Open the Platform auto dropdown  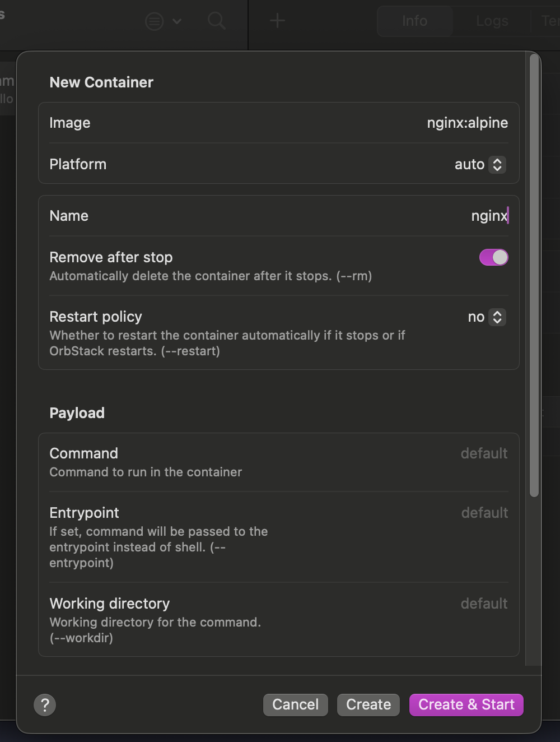pos(497,164)
